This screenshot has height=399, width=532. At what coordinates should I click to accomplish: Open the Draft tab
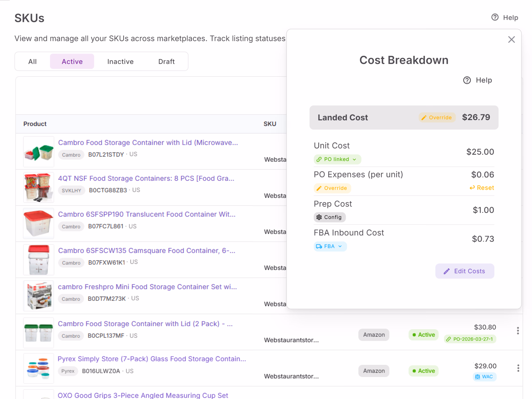pyautogui.click(x=166, y=62)
